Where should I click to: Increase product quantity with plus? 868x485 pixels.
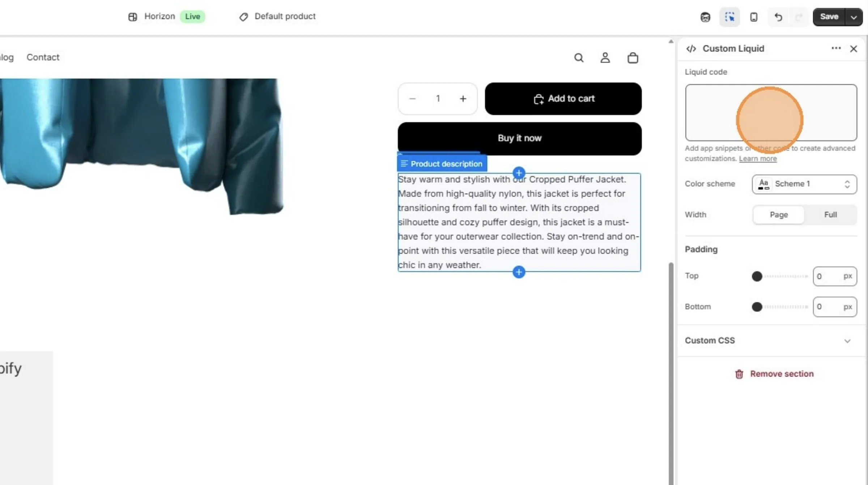point(463,98)
